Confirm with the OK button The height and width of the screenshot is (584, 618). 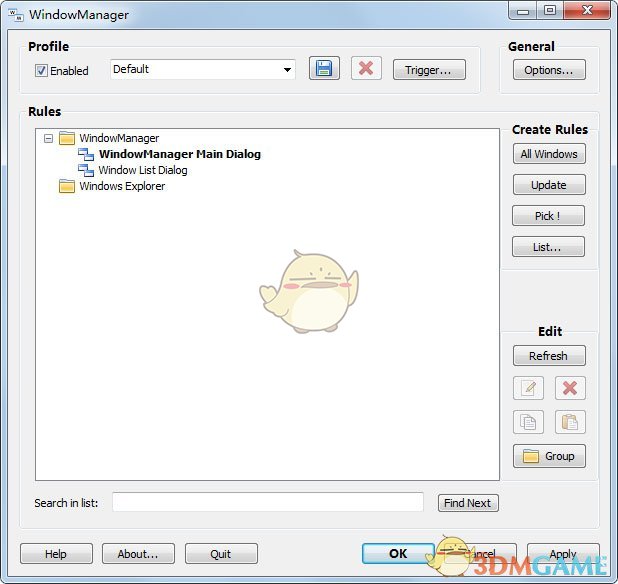pyautogui.click(x=398, y=554)
